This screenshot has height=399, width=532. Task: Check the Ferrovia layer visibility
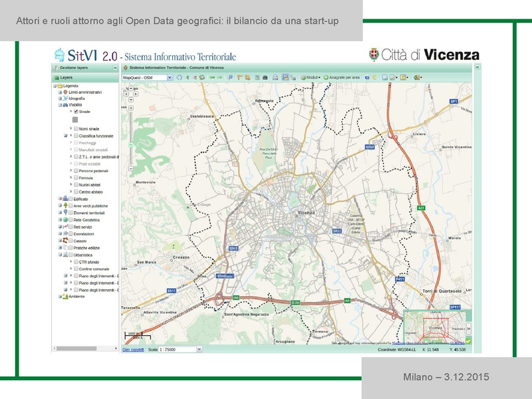(75, 178)
